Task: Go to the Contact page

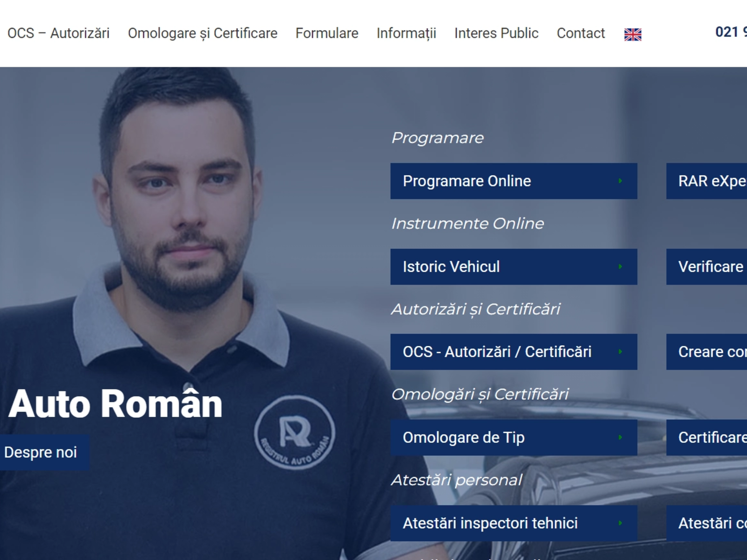Action: tap(580, 34)
